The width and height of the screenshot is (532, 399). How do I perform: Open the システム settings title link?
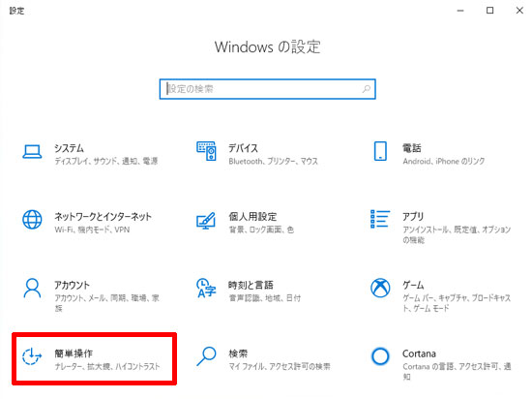click(70, 148)
